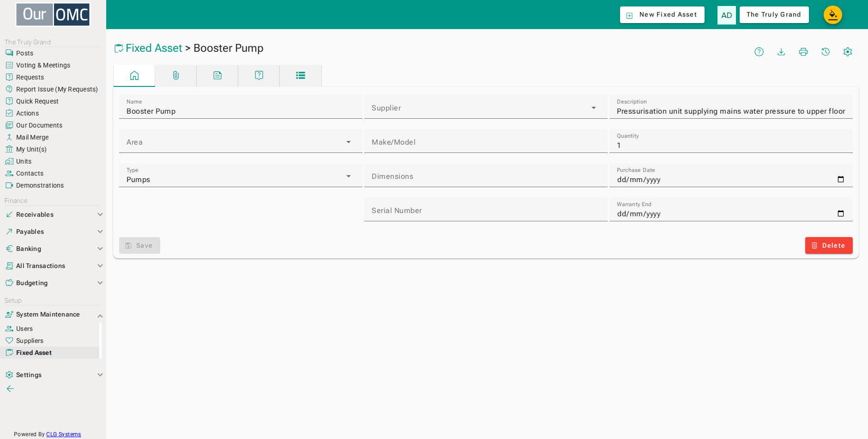Expand the Banking menu
868x439 pixels.
pyautogui.click(x=53, y=249)
